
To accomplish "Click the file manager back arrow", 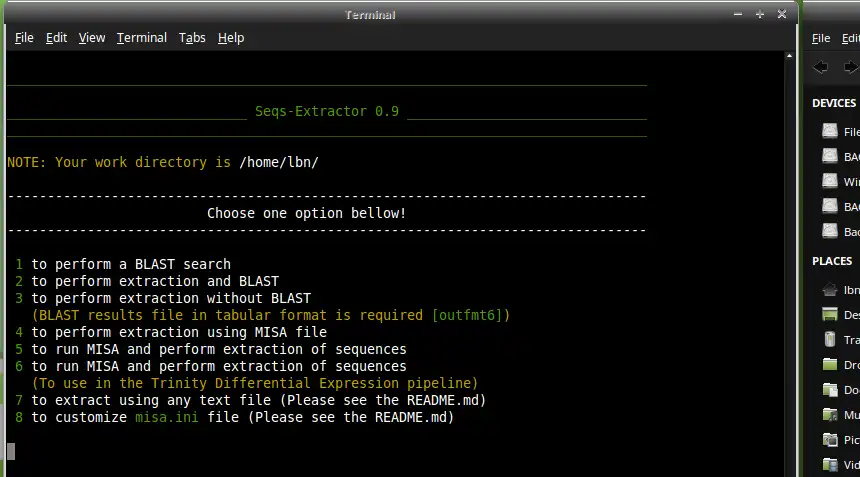I will click(x=821, y=67).
